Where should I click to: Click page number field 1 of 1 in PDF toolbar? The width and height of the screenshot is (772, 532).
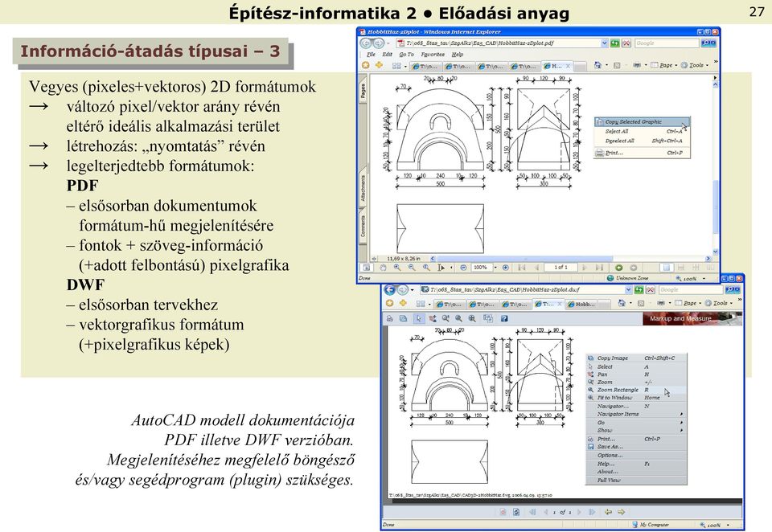click(561, 268)
